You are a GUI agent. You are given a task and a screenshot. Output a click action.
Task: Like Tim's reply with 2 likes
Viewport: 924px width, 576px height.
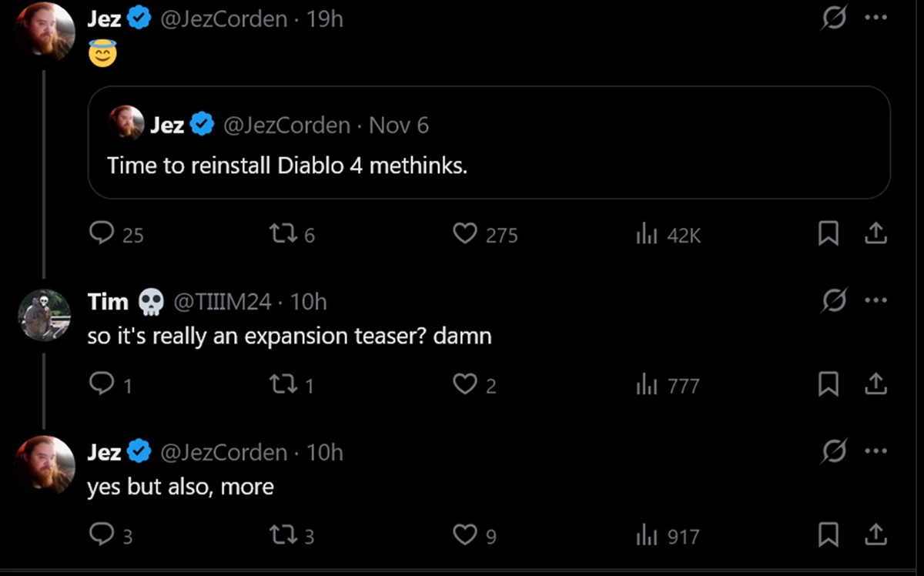464,384
